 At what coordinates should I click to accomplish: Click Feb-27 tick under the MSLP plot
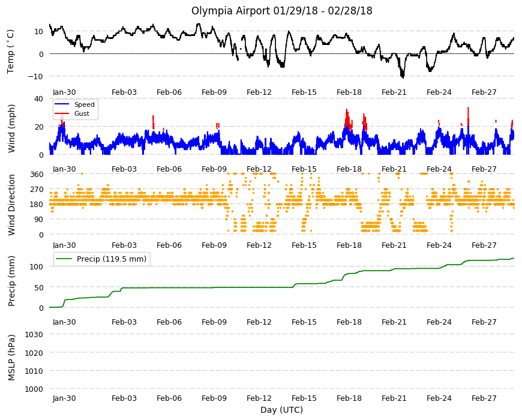pos(484,398)
